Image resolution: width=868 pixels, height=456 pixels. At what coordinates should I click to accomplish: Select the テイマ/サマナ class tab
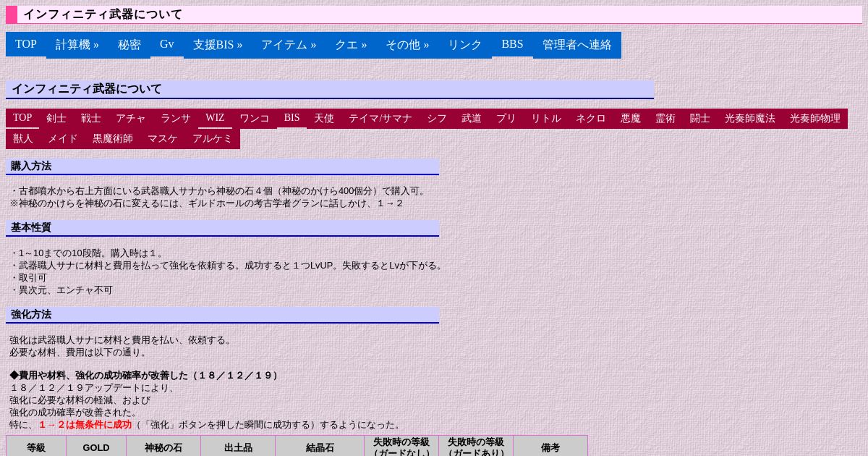tap(380, 119)
